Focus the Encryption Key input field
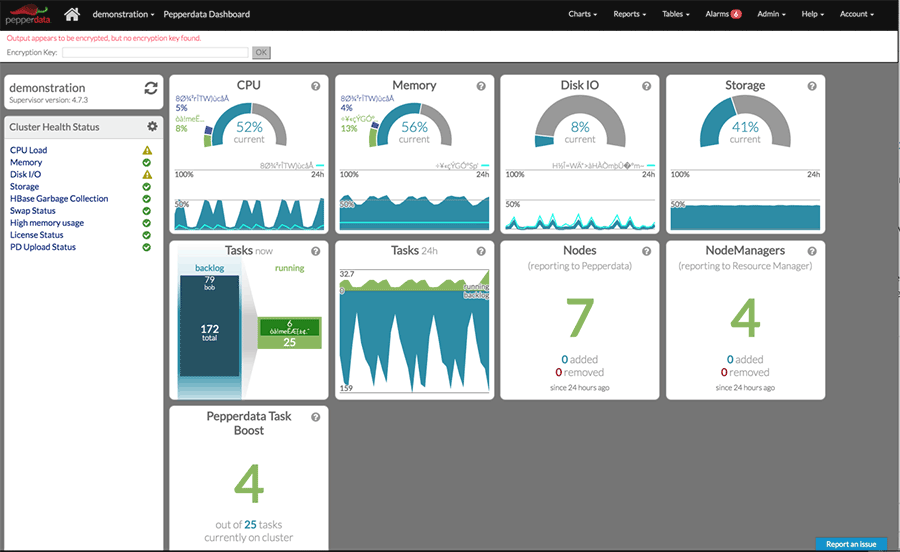Screen dimensions: 900x552 point(155,52)
